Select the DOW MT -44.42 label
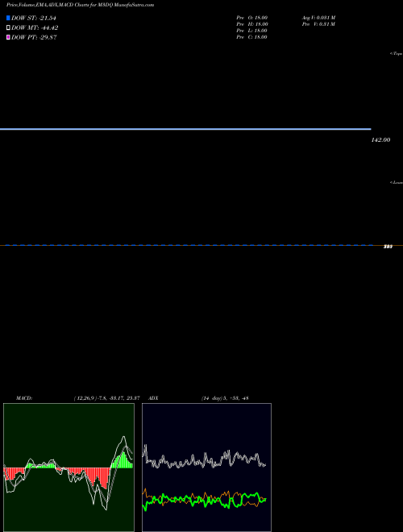 (35, 28)
